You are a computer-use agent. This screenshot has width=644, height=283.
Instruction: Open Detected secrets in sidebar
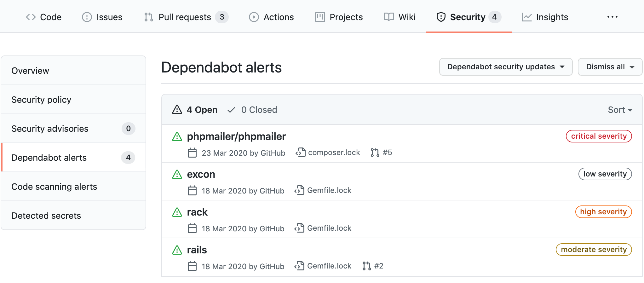[73, 216]
